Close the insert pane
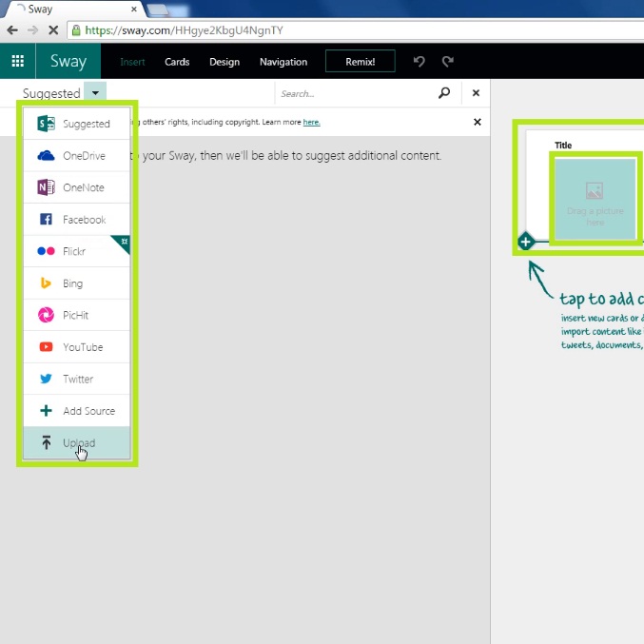644x644 pixels. (476, 93)
